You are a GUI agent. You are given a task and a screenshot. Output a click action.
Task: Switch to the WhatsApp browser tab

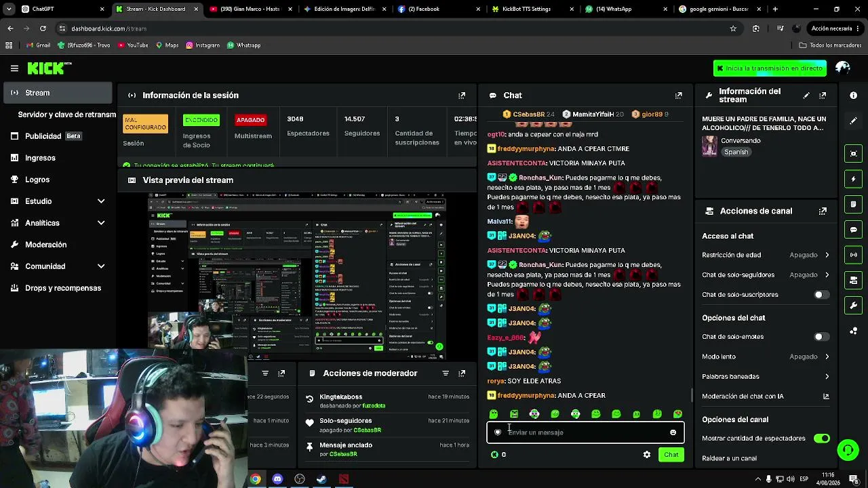[x=625, y=9]
